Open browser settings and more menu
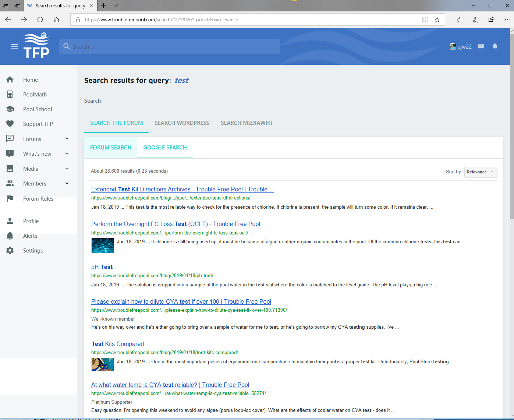514x420 pixels. (507, 20)
